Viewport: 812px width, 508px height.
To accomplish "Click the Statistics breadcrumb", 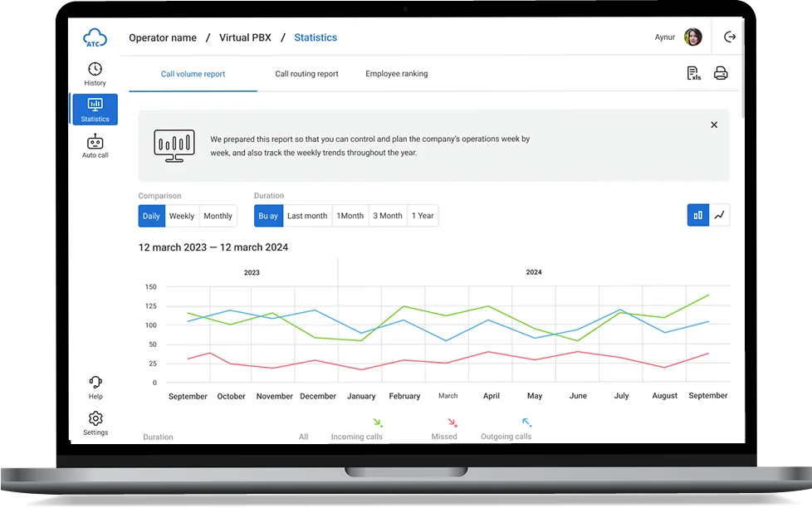I will pyautogui.click(x=316, y=38).
